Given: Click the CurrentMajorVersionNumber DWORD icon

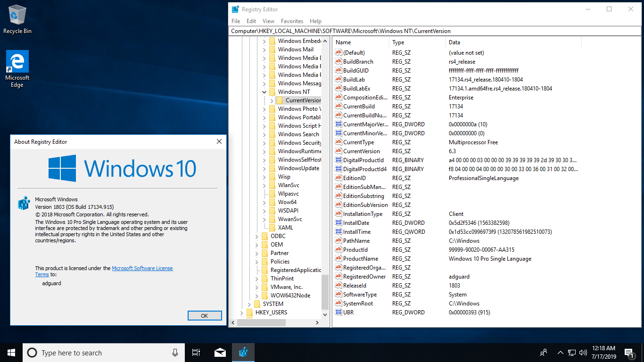Looking at the screenshot, I should pyautogui.click(x=338, y=124).
